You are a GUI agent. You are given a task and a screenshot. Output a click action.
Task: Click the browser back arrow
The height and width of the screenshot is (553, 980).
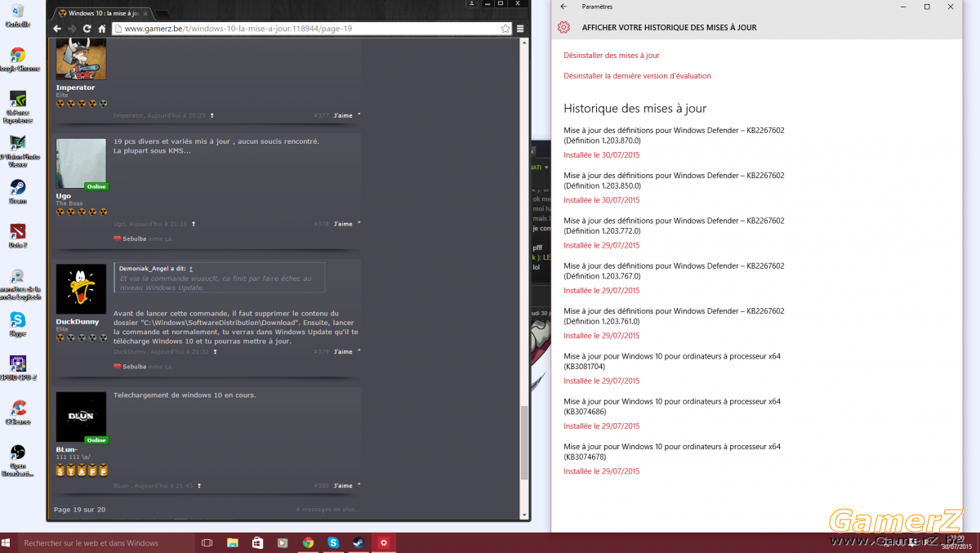tap(57, 29)
